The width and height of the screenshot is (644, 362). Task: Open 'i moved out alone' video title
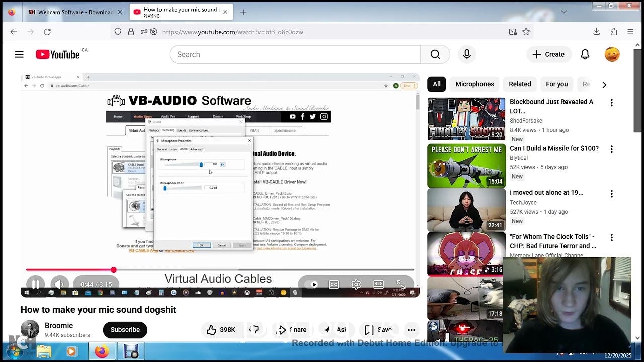pyautogui.click(x=546, y=192)
